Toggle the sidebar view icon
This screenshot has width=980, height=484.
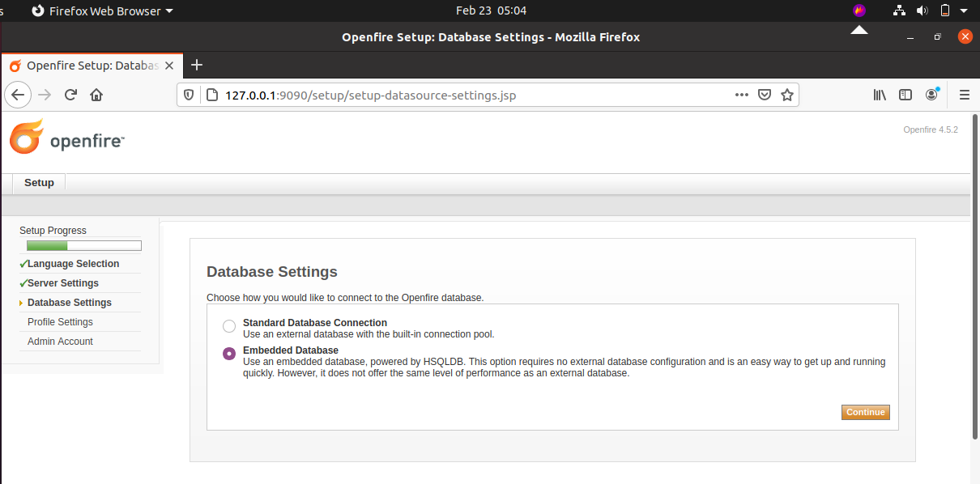[906, 95]
